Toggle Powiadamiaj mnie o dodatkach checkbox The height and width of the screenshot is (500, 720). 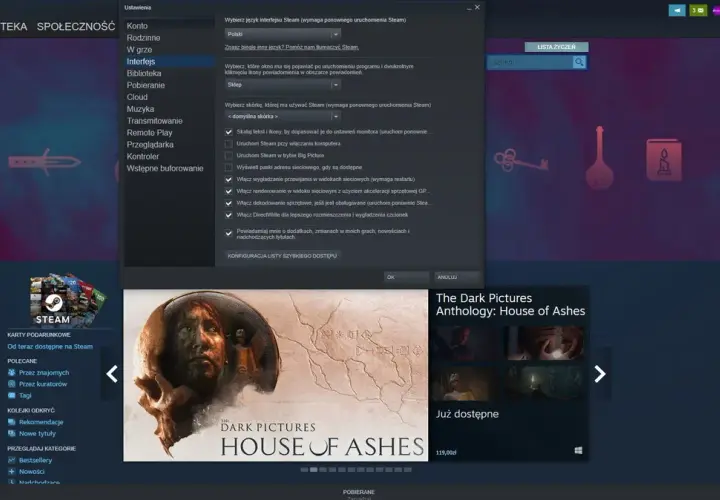click(x=229, y=234)
